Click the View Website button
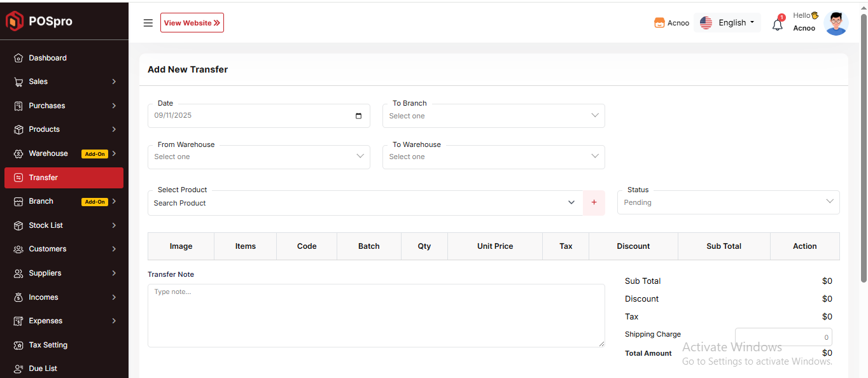 (x=192, y=23)
